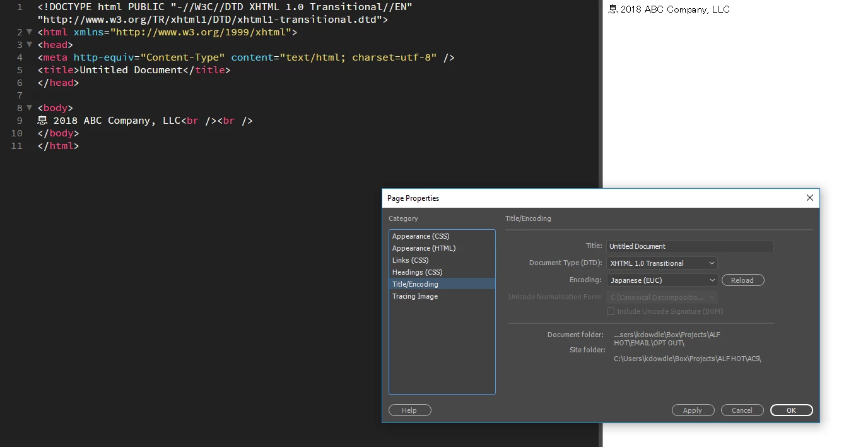Collapse the html tag code fold arrow on line 2
Viewport: 868px width, 447px height.
29,32
